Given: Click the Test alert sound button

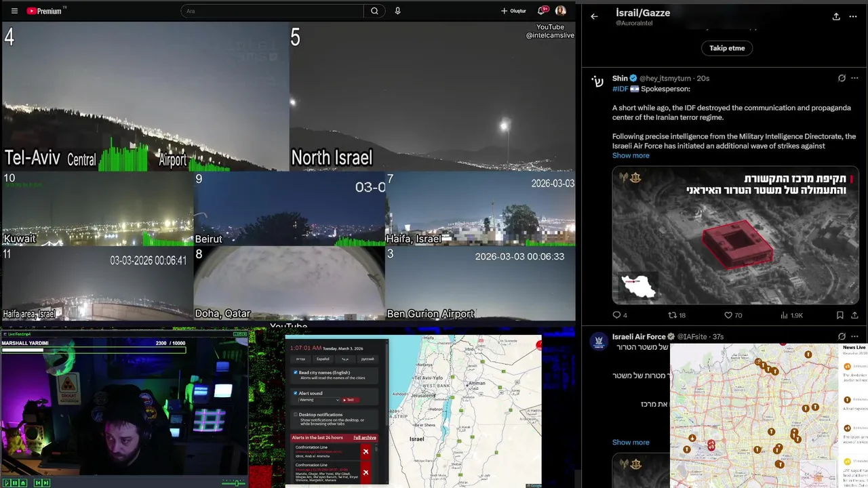Looking at the screenshot, I should [x=351, y=400].
